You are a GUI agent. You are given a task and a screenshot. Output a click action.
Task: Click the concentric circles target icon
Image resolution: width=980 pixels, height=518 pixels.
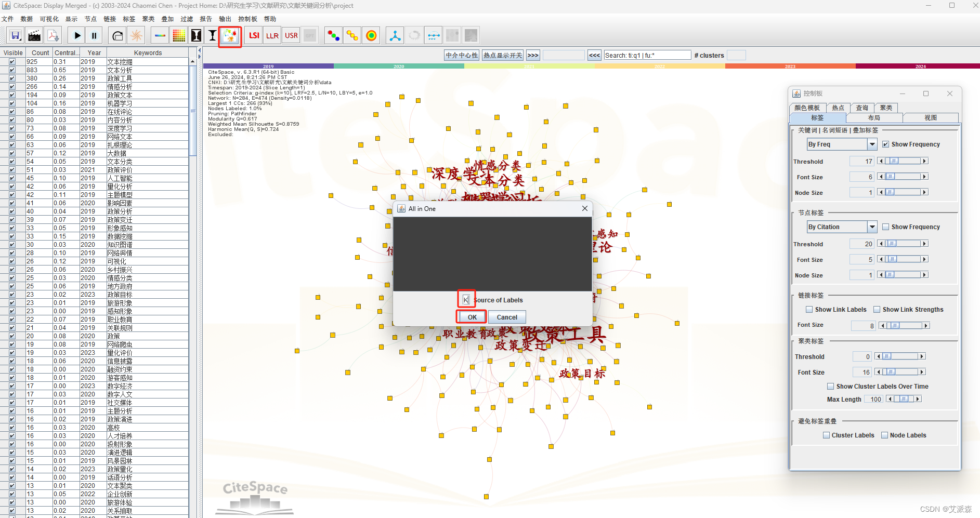point(371,35)
